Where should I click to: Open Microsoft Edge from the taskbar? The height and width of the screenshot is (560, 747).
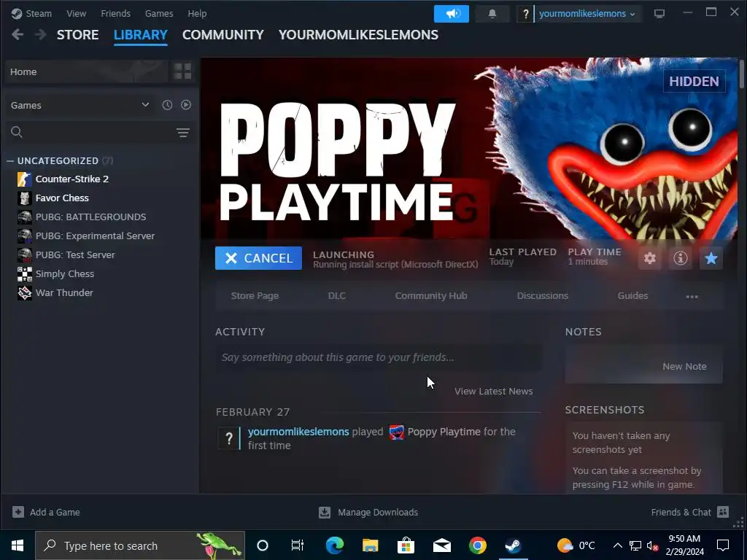pyautogui.click(x=334, y=545)
